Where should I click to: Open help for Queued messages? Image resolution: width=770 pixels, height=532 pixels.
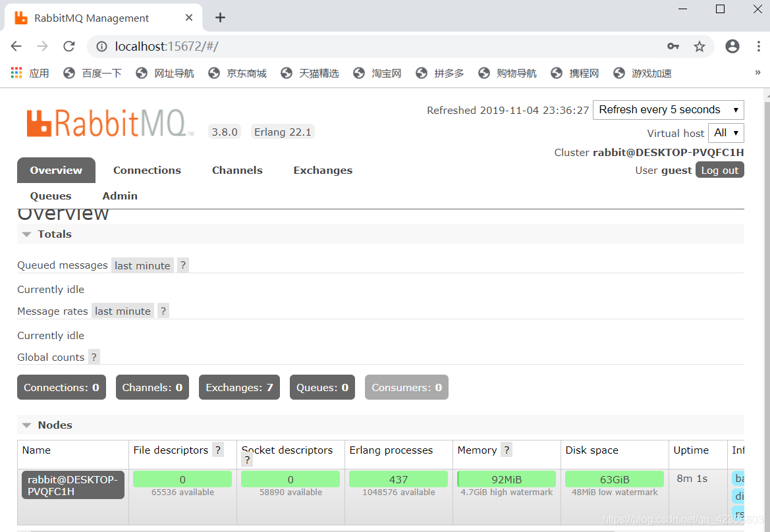tap(183, 265)
